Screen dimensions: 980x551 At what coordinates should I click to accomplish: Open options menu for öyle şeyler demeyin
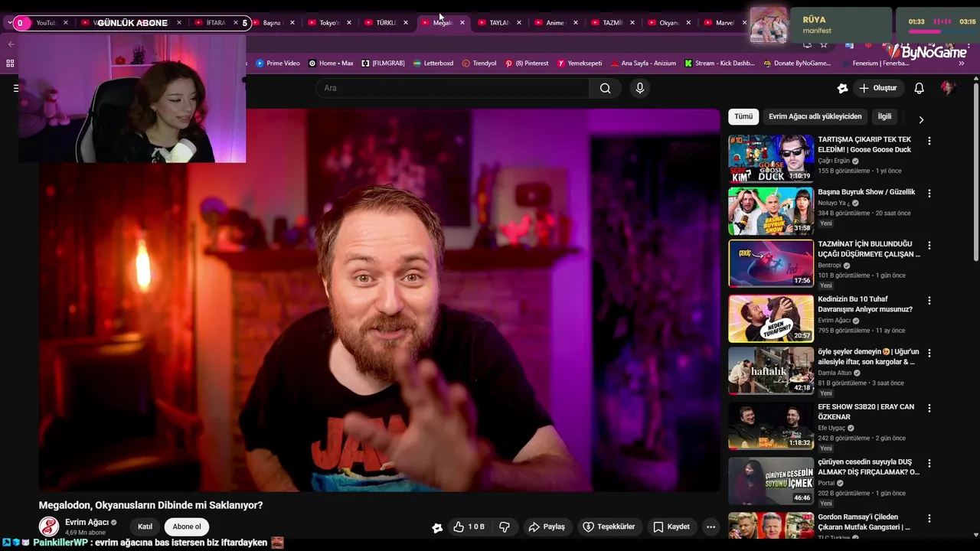click(x=929, y=353)
